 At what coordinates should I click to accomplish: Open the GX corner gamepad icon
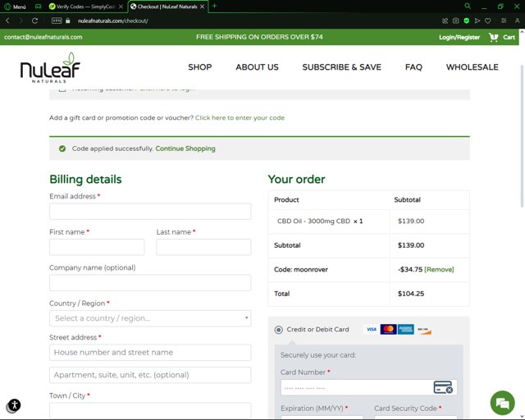(39, 7)
